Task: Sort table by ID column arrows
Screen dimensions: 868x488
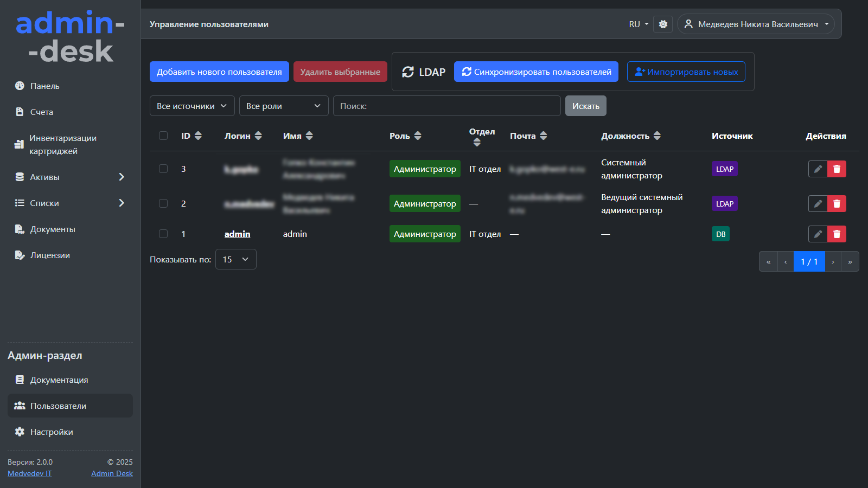Action: pos(198,136)
